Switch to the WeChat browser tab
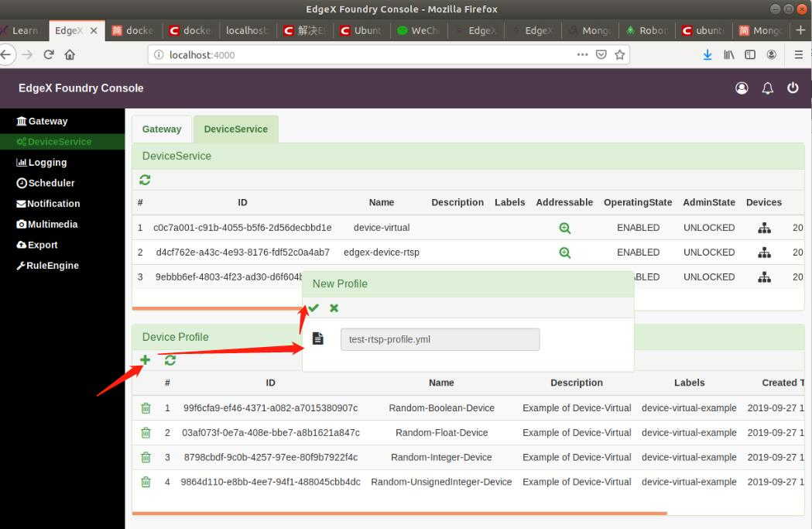812x529 pixels. click(419, 30)
